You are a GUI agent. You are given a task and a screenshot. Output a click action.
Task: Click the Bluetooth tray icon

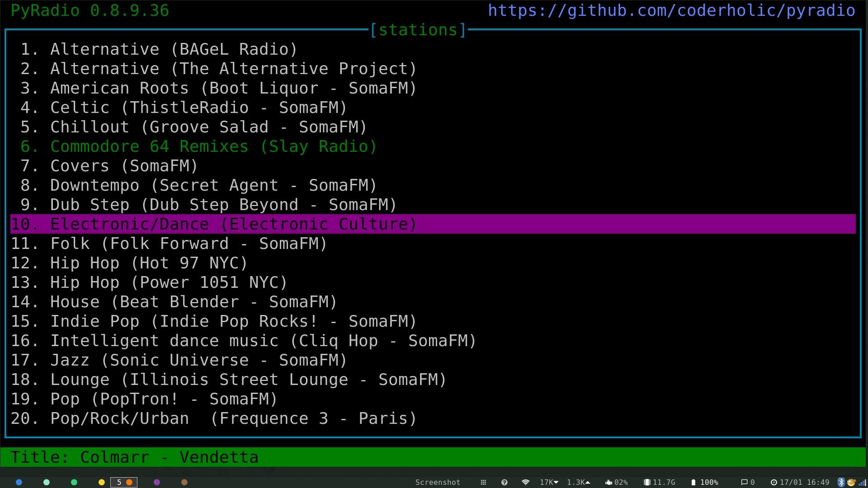841,482
